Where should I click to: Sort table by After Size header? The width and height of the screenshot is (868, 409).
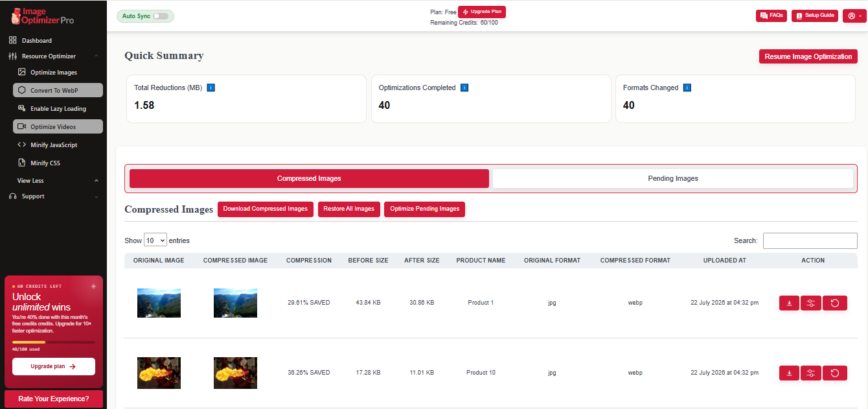click(422, 261)
